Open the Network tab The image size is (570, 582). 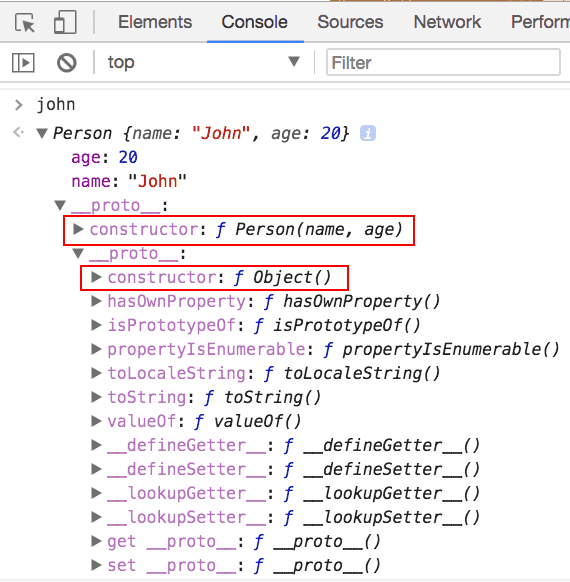click(x=447, y=22)
